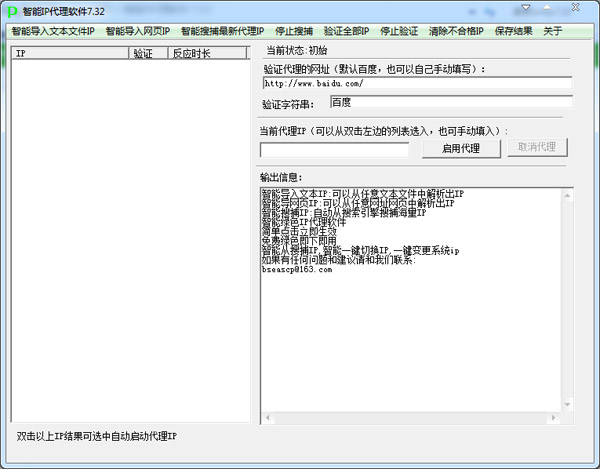Screen dimensions: 600x469
Task: Choose 停止验证 in the menu bar
Action: (x=399, y=31)
